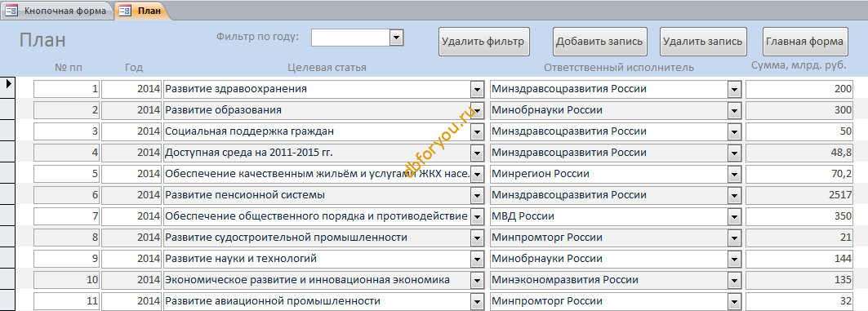The height and width of the screenshot is (311, 868).
Task: Click the № пп field with value 1
Action: (x=67, y=89)
